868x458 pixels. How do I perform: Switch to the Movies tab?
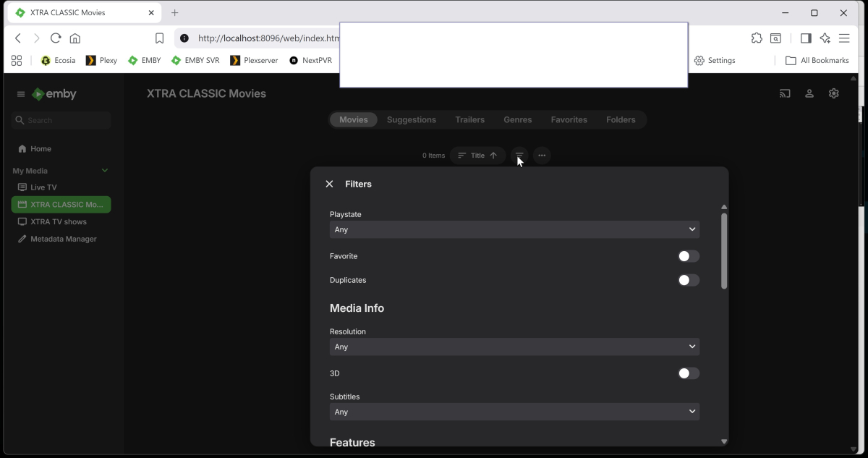pos(354,120)
